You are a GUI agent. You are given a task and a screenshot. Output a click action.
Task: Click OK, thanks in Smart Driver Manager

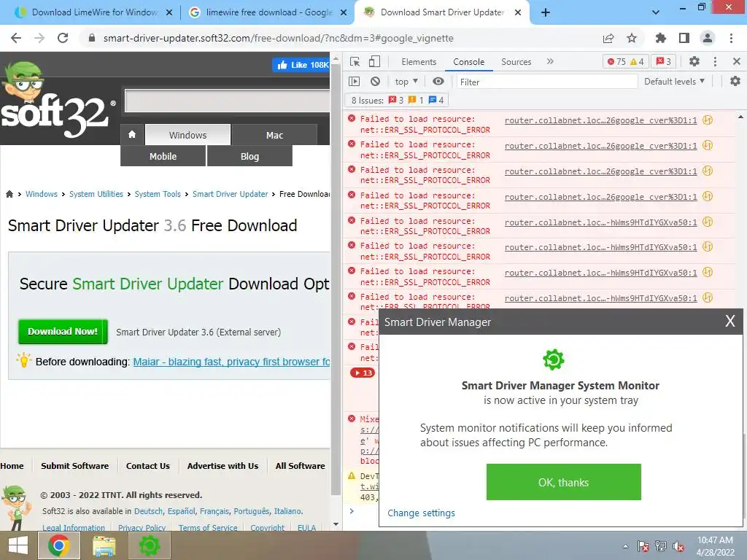tap(564, 482)
